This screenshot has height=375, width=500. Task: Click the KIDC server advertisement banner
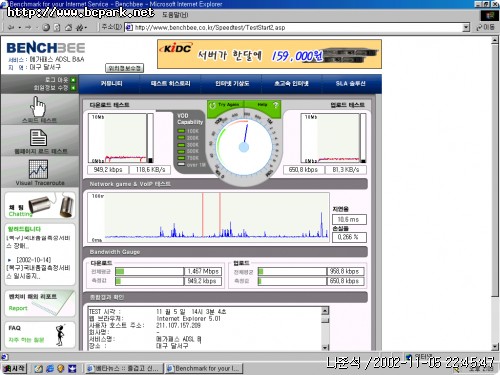269,54
